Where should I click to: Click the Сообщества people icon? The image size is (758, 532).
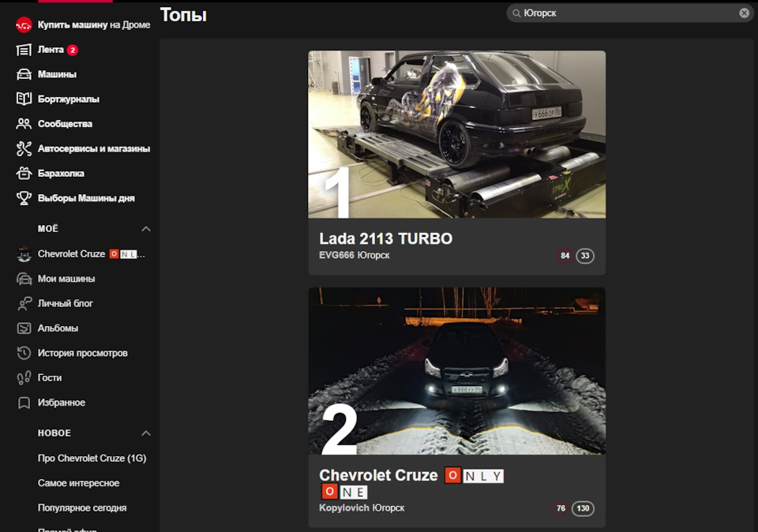point(24,124)
